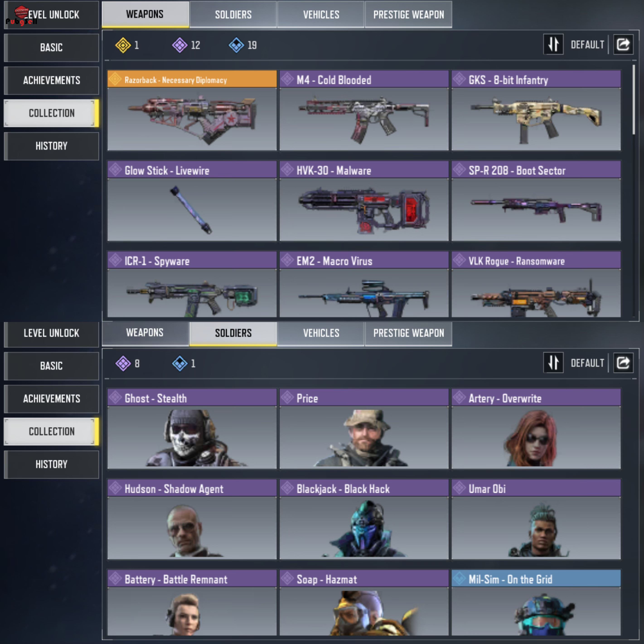This screenshot has height=644, width=644.
Task: Filter weapons by the gold legendary diamond icon
Action: pyautogui.click(x=123, y=45)
